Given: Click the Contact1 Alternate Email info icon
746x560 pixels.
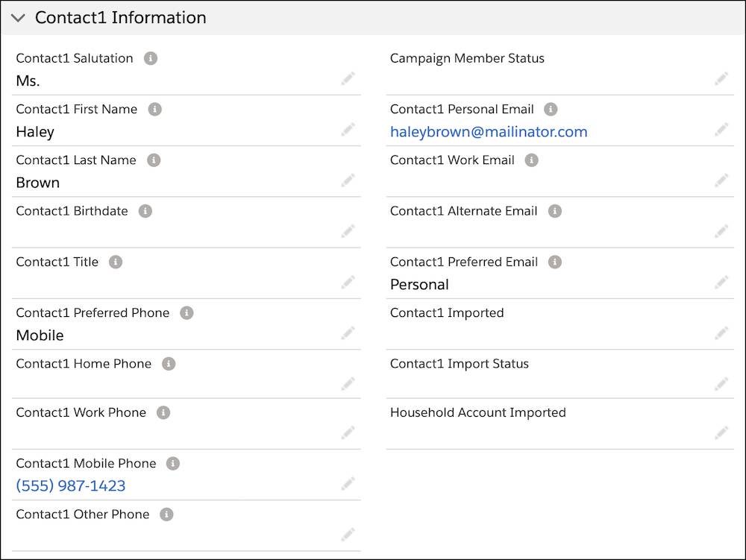Looking at the screenshot, I should [x=555, y=211].
